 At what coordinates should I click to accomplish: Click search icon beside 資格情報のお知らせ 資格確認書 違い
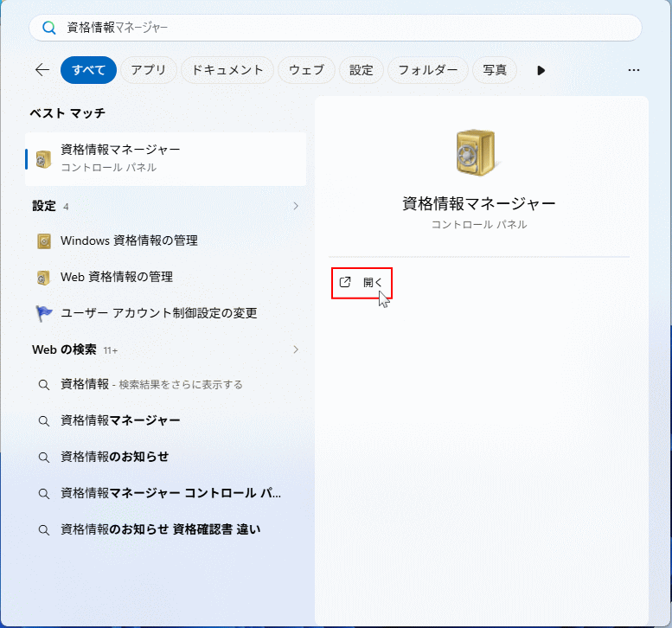point(44,530)
